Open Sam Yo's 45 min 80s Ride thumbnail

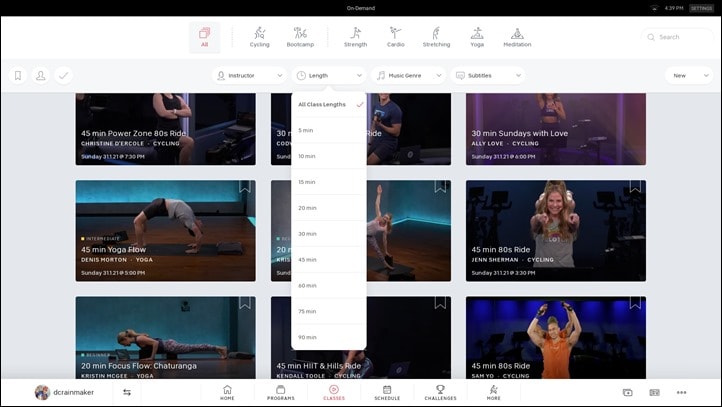coord(556,337)
